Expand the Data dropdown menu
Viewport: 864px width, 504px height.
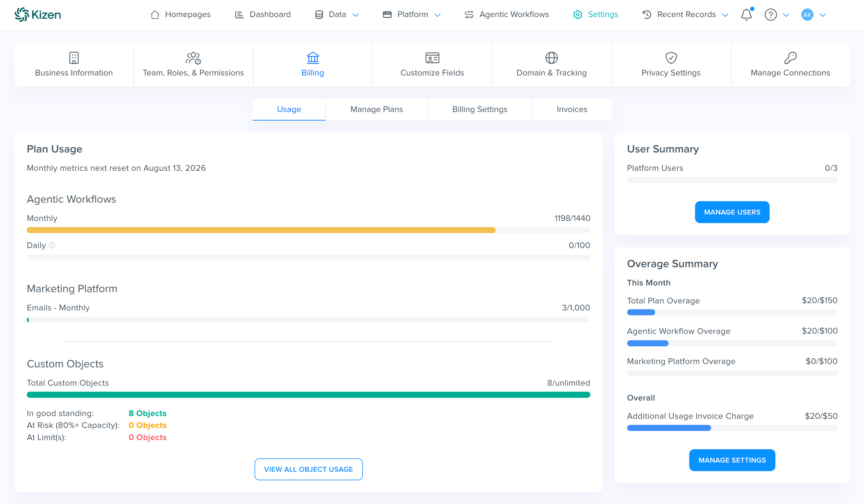(337, 14)
